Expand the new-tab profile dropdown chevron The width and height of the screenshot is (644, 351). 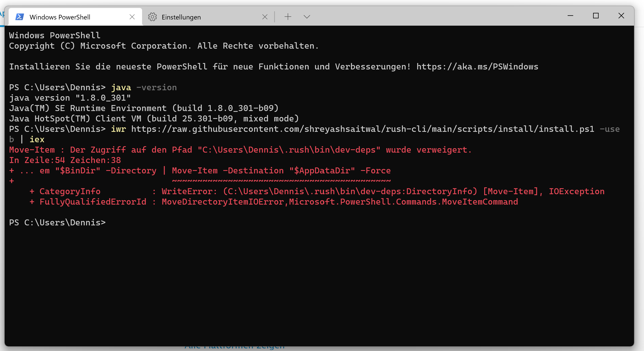(x=307, y=17)
